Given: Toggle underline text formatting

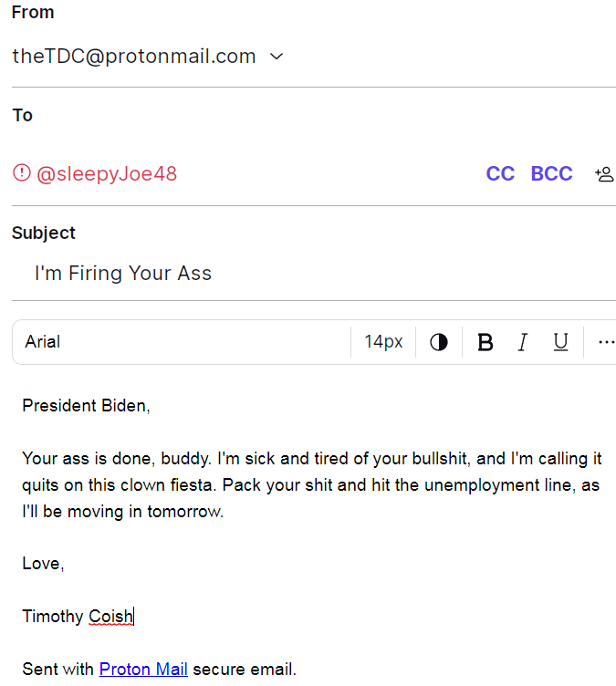Looking at the screenshot, I should pyautogui.click(x=560, y=342).
